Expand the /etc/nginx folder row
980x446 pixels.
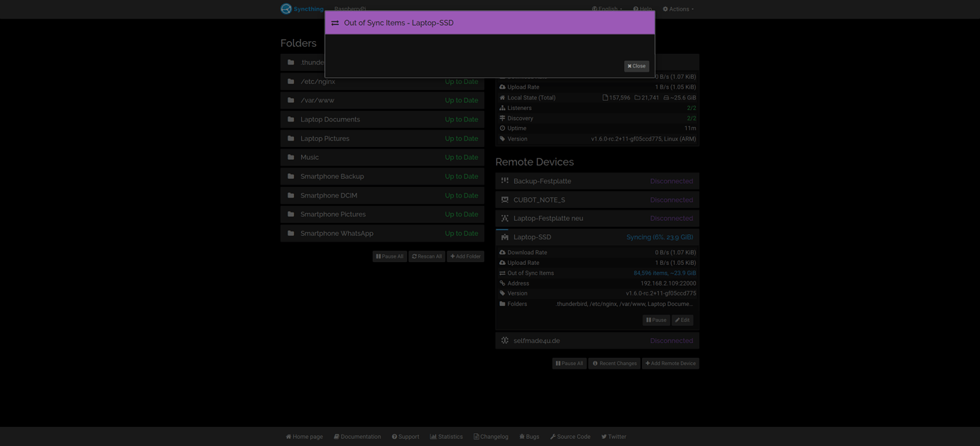[382, 82]
